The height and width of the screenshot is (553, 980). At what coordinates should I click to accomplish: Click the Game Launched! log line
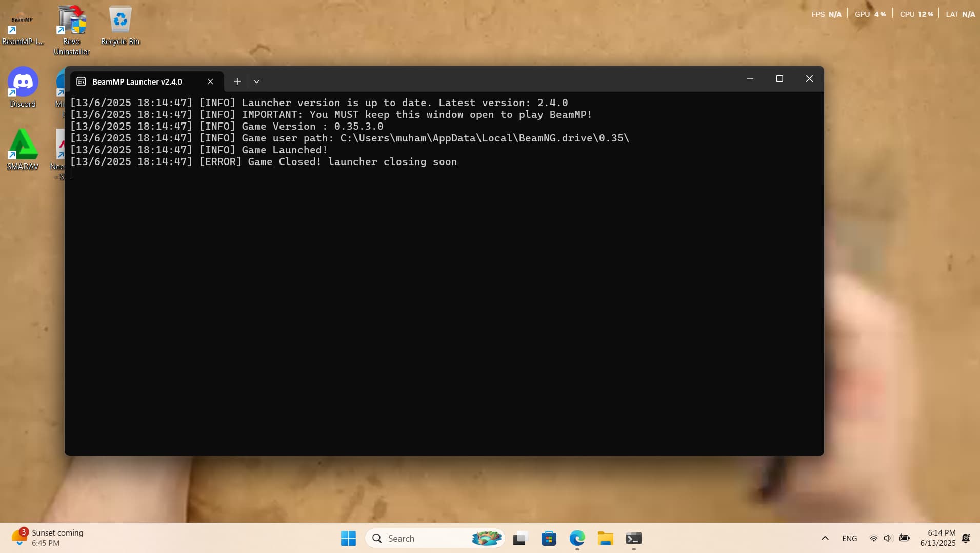click(199, 150)
